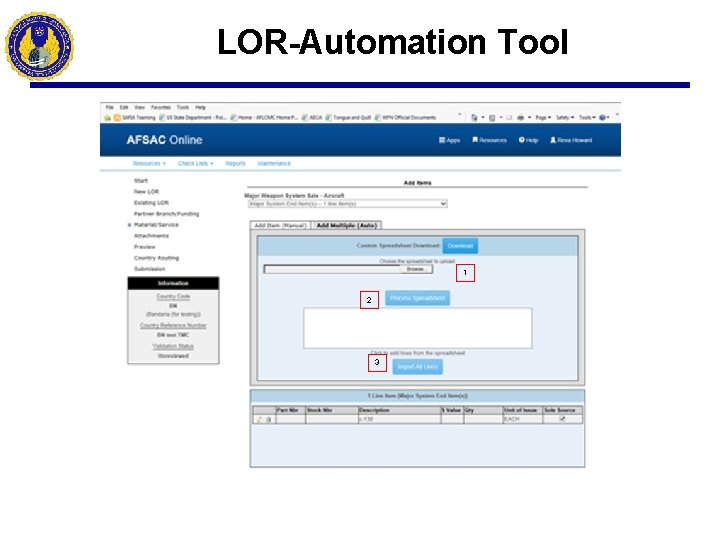Viewport: 720px width, 540px height.
Task: Open the US State Department bookmark
Action: pos(193,118)
